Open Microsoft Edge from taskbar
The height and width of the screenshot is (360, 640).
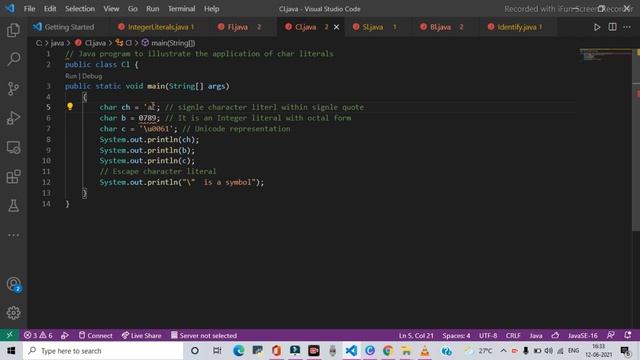tap(238, 351)
